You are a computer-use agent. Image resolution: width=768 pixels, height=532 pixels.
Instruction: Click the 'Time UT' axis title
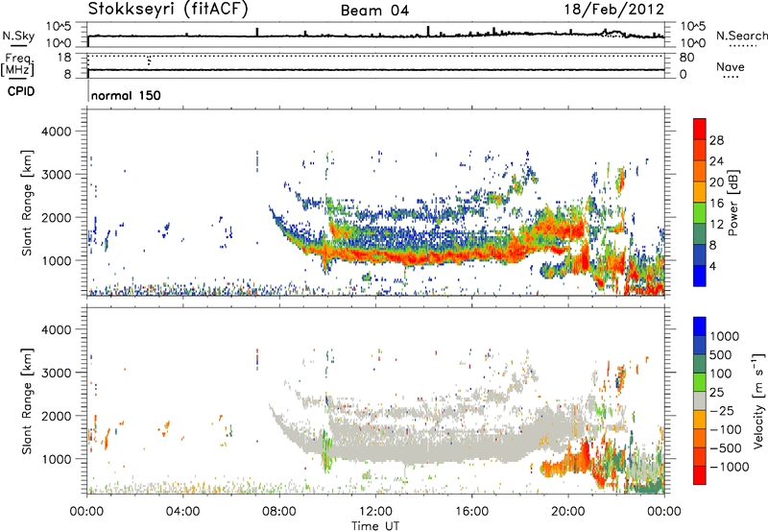pyautogui.click(x=375, y=525)
